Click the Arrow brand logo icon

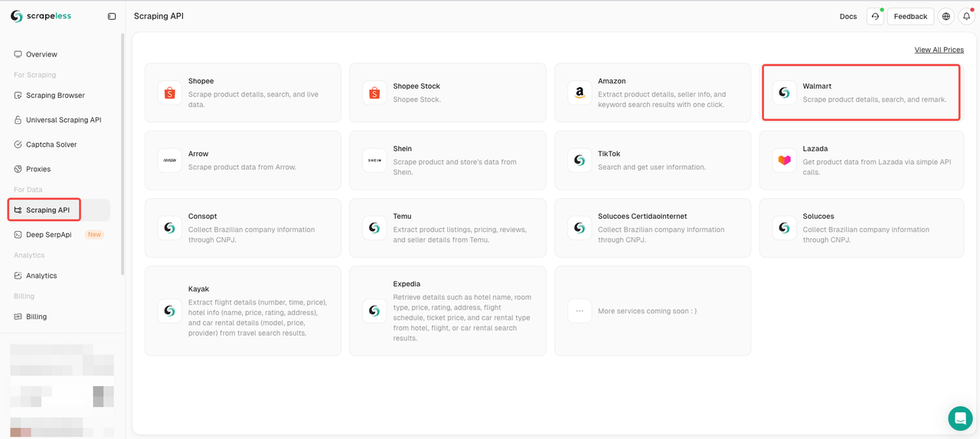[x=170, y=161]
